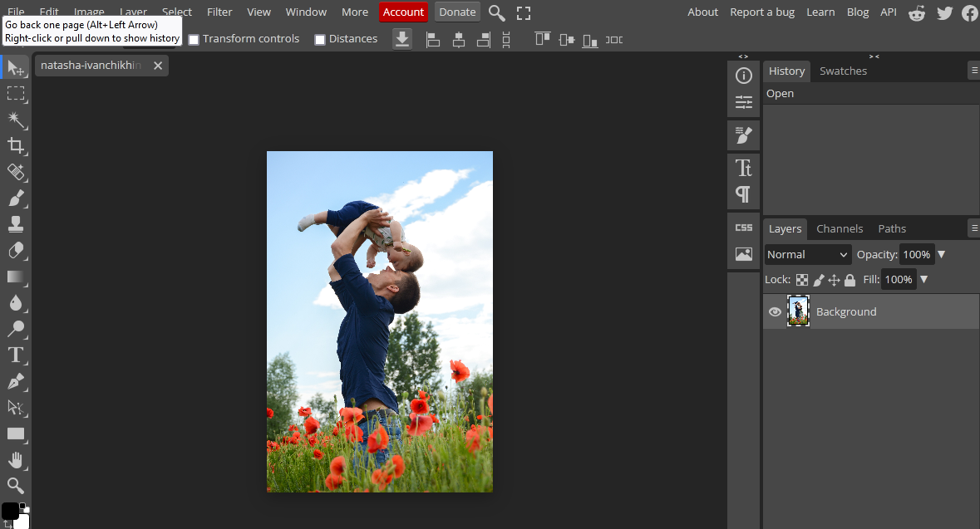Open the Filter menu
Image resolution: width=980 pixels, height=529 pixels.
(x=219, y=12)
